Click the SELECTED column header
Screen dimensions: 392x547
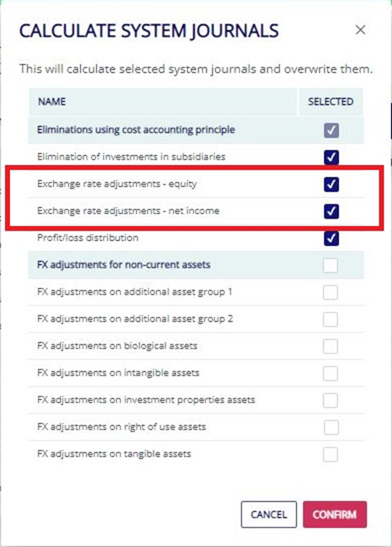(331, 102)
